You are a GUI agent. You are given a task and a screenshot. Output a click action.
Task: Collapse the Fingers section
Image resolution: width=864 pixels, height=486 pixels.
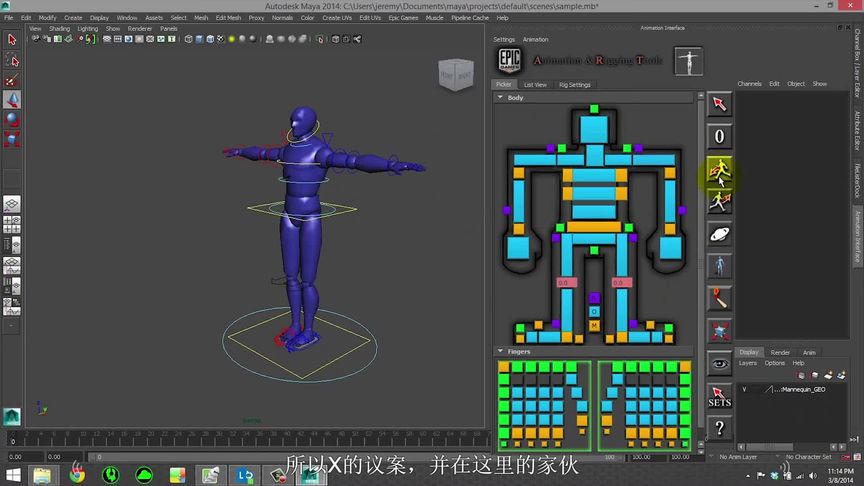500,352
